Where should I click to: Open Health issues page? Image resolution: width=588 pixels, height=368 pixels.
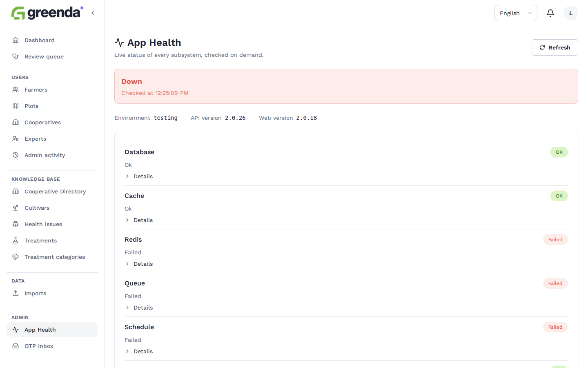tap(52, 224)
